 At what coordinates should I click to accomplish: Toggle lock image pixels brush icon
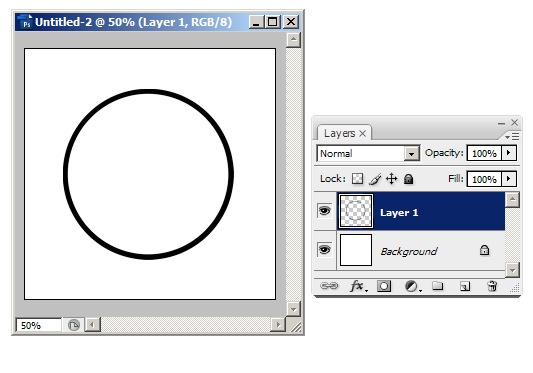click(375, 179)
